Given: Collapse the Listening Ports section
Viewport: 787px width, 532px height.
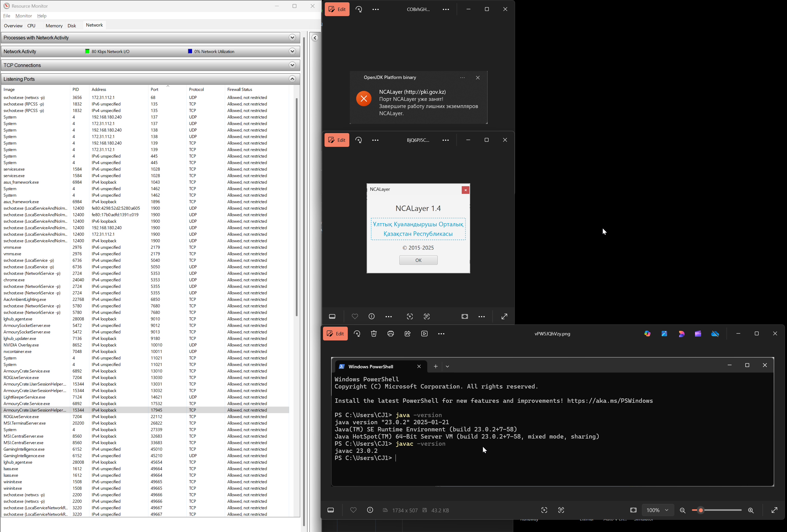Looking at the screenshot, I should coord(292,79).
